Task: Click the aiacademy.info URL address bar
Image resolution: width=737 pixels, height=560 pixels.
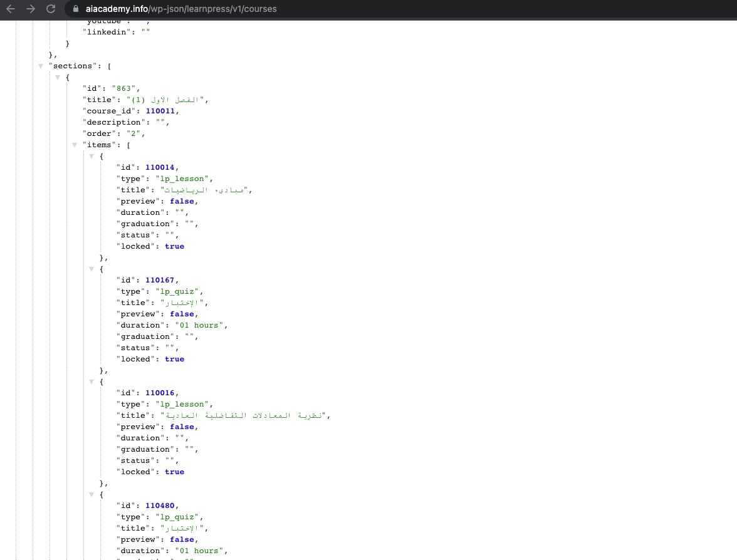Action: [x=181, y=9]
